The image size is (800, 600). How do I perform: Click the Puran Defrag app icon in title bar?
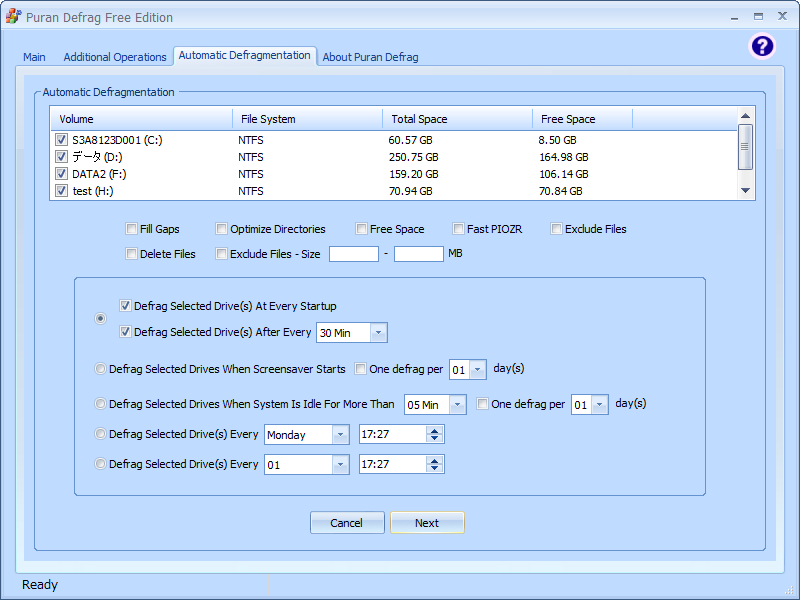tap(13, 16)
